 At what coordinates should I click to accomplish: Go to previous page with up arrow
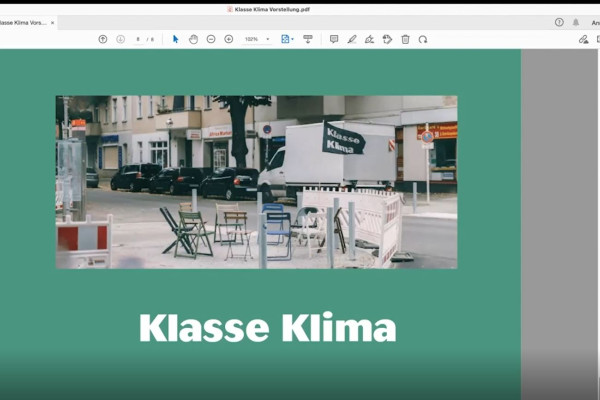tap(103, 39)
